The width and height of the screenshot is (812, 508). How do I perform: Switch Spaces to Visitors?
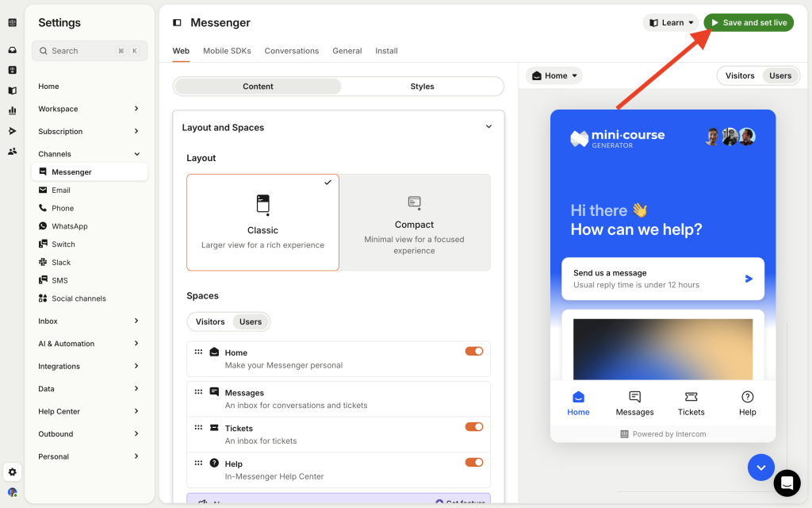pyautogui.click(x=210, y=322)
